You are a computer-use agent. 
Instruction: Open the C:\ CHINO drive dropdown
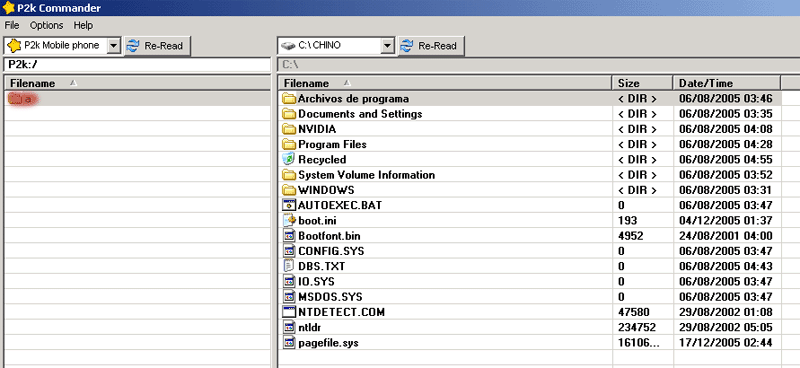click(388, 45)
